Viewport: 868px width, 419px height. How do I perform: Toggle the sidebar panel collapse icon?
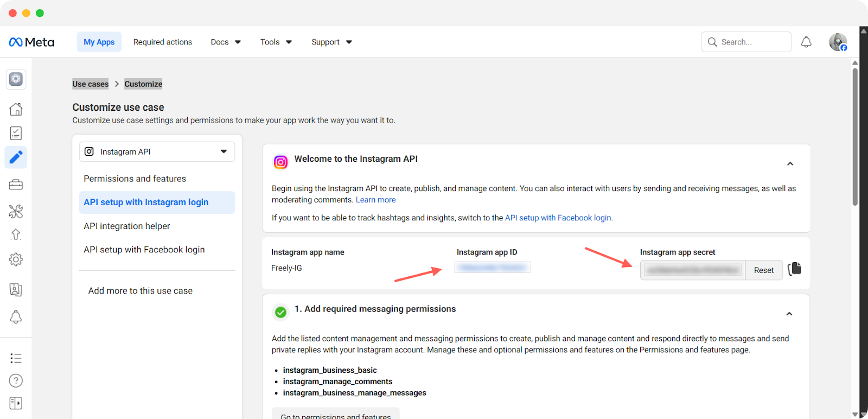16,403
